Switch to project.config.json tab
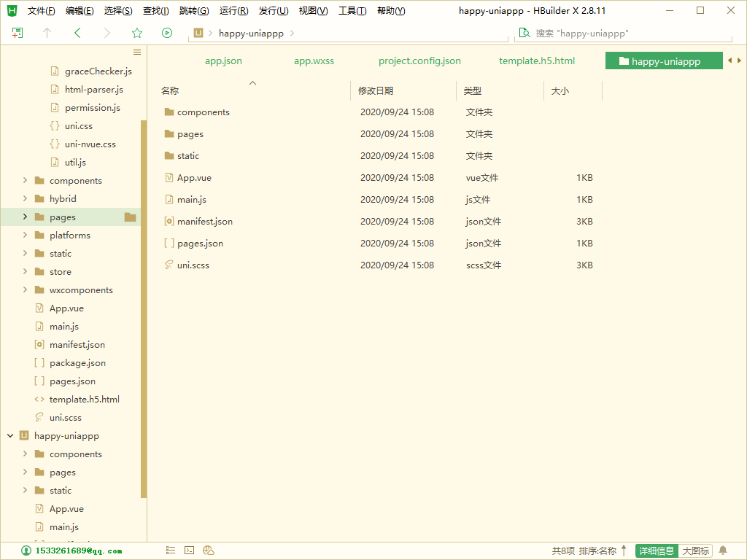The width and height of the screenshot is (747, 560). click(x=419, y=61)
